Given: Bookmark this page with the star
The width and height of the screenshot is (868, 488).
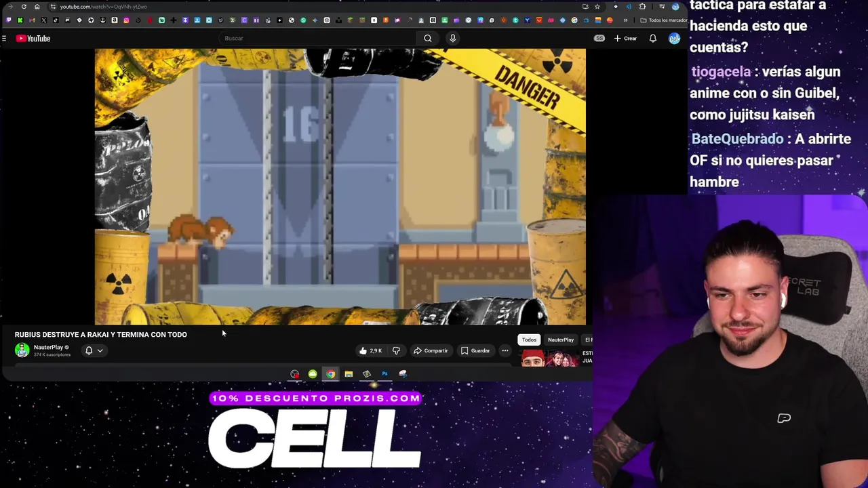Looking at the screenshot, I should (597, 7).
